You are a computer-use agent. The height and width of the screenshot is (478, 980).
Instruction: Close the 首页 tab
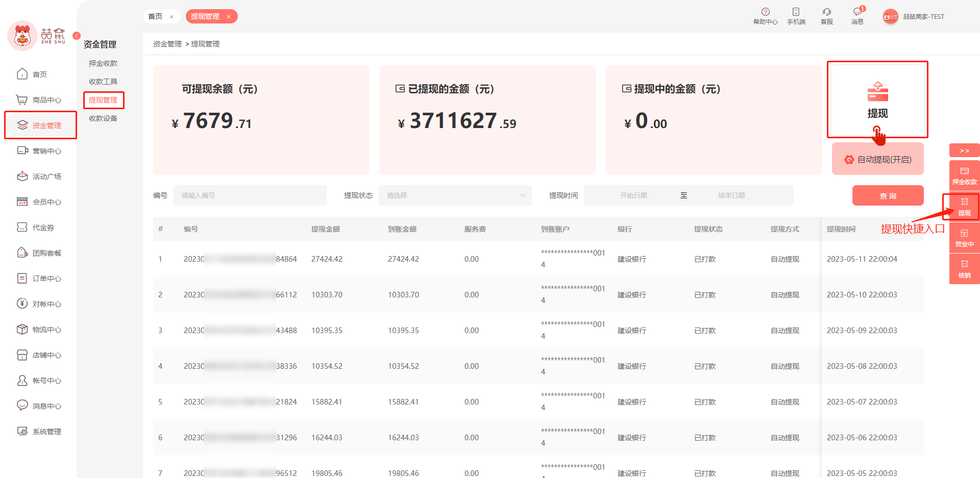(x=171, y=17)
